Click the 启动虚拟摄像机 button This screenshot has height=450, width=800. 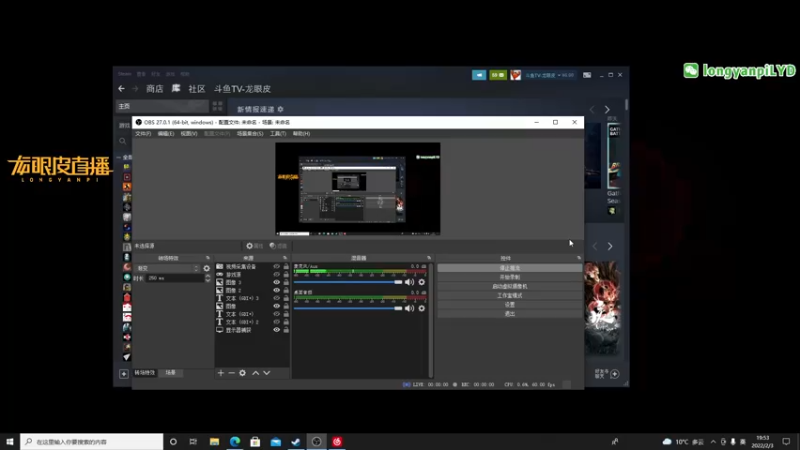click(509, 286)
